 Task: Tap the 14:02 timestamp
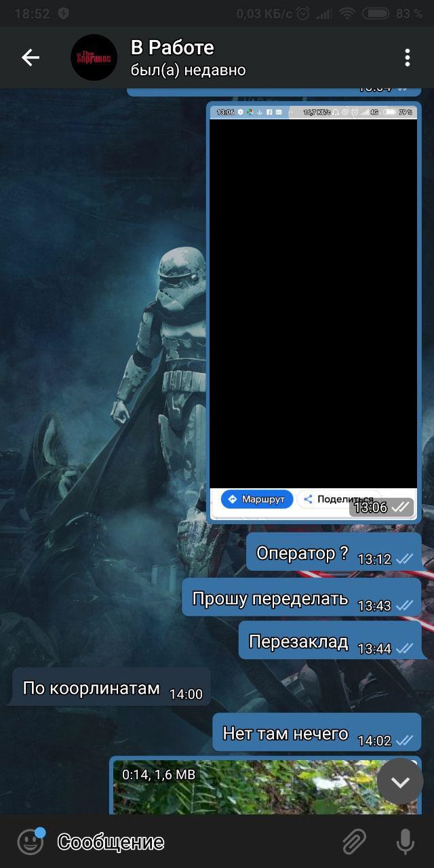pos(374,740)
